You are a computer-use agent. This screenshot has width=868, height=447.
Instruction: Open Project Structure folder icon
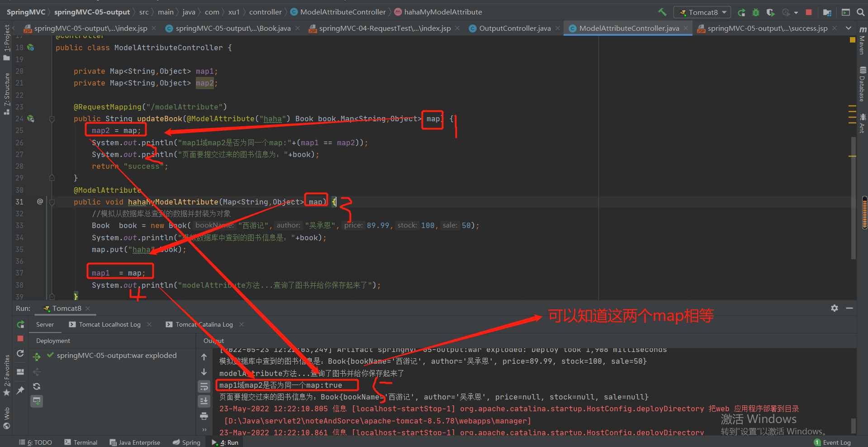[x=827, y=12]
